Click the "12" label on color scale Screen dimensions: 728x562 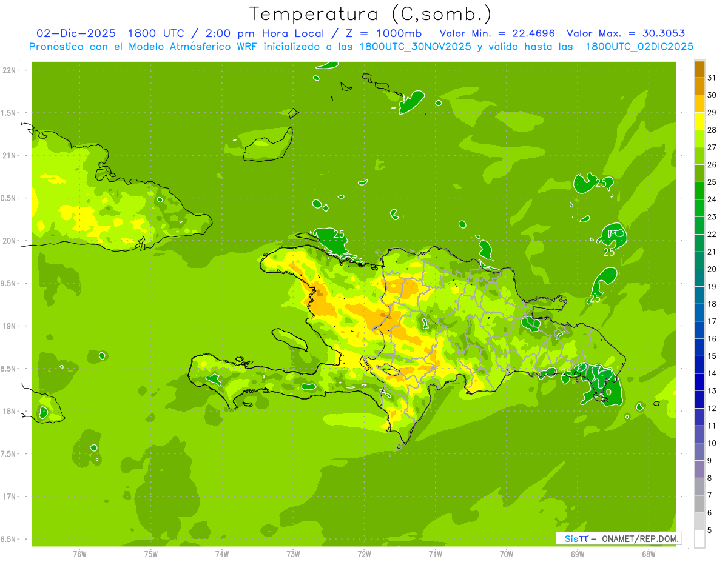point(712,408)
